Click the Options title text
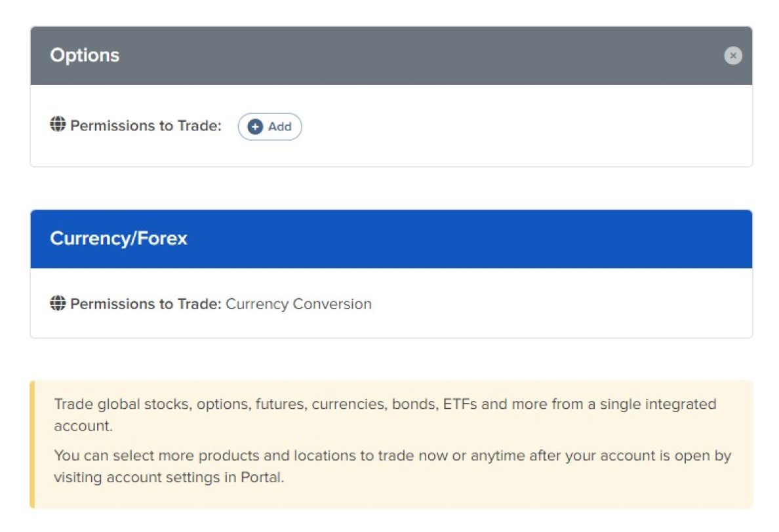Screen dimensions: 779x532 85,56
